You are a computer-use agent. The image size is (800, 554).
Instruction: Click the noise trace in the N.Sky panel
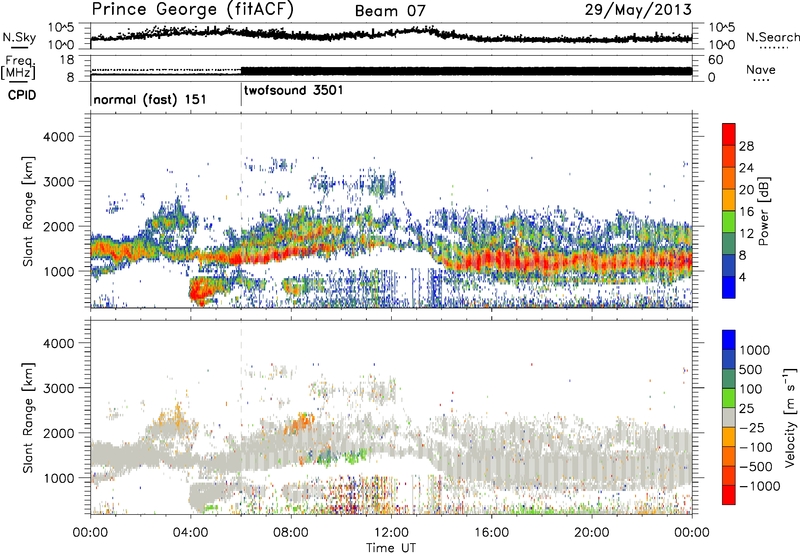click(x=391, y=35)
